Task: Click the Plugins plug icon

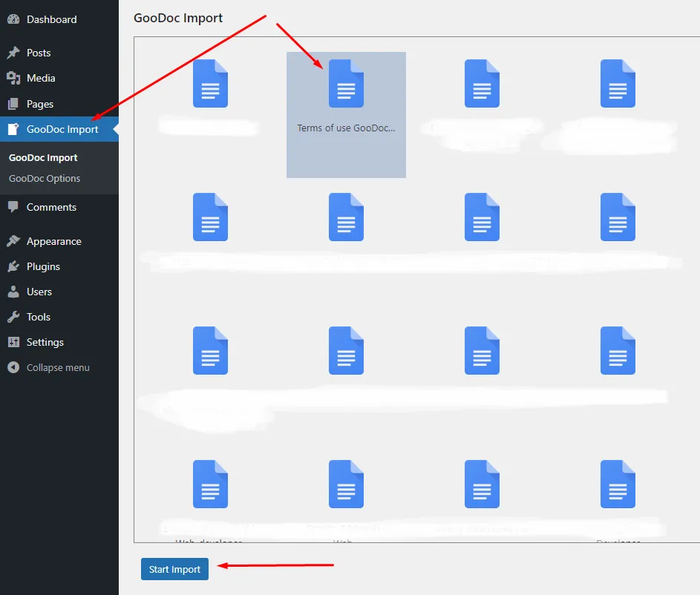Action: pos(13,266)
